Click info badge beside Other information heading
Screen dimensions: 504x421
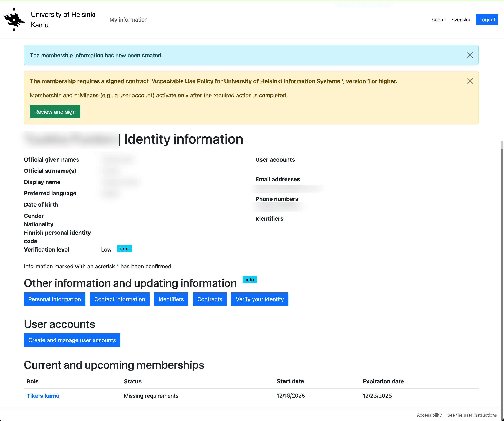(x=250, y=280)
